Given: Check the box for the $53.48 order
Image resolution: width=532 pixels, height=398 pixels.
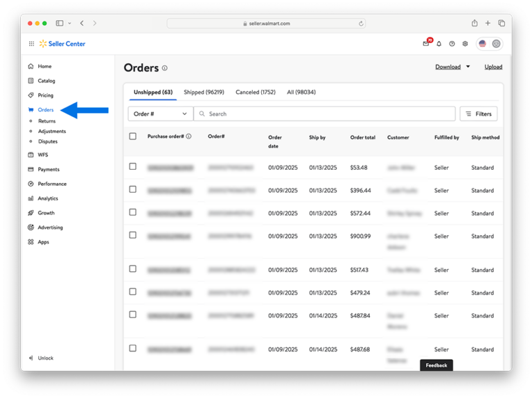Looking at the screenshot, I should (x=133, y=167).
